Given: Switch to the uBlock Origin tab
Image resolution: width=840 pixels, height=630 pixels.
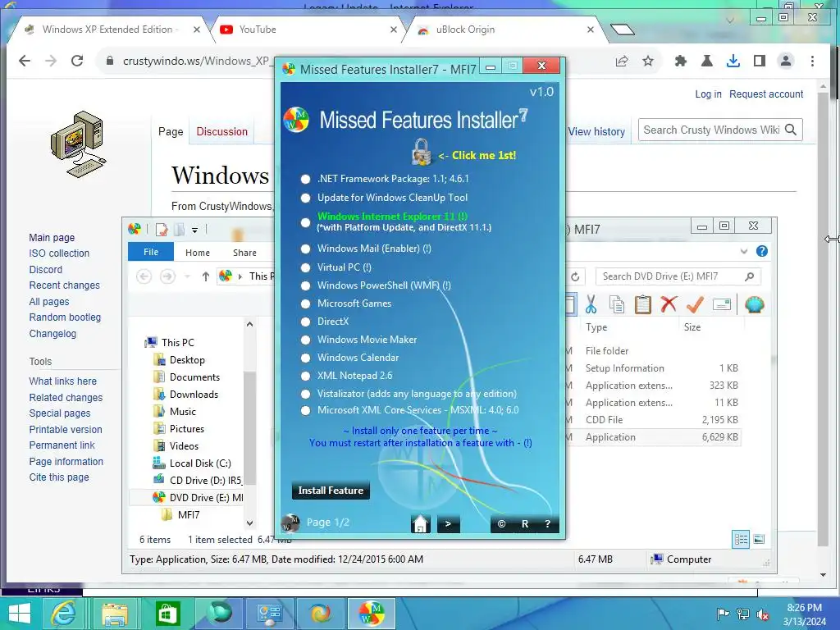Looking at the screenshot, I should 504,30.
